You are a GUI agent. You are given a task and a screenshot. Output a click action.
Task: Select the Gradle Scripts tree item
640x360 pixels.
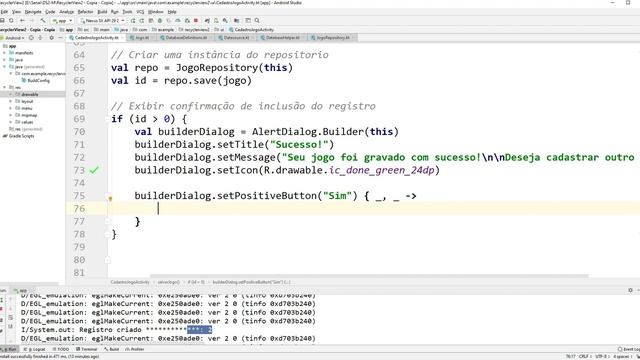tap(19, 136)
